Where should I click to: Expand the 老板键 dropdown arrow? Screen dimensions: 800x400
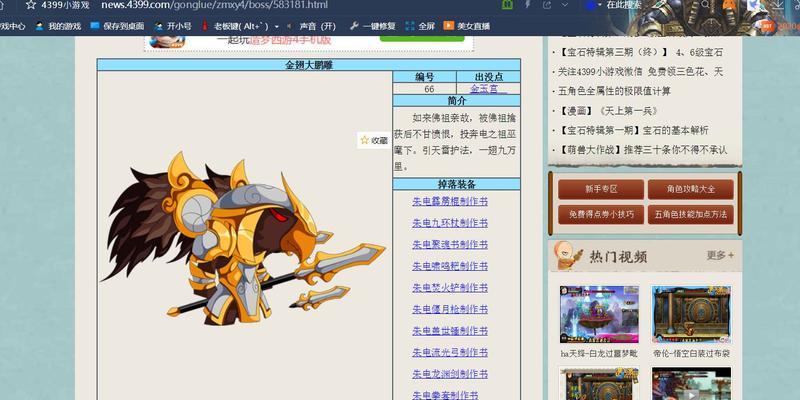tap(277, 27)
